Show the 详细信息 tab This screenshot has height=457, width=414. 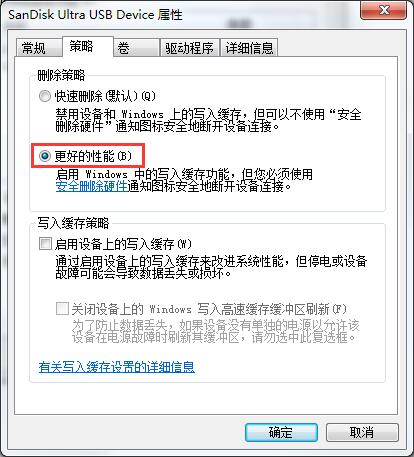(x=249, y=48)
